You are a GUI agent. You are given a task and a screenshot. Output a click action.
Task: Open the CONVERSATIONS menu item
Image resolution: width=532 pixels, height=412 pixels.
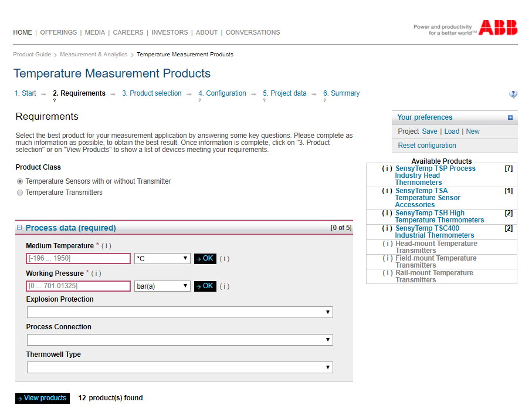click(x=253, y=32)
